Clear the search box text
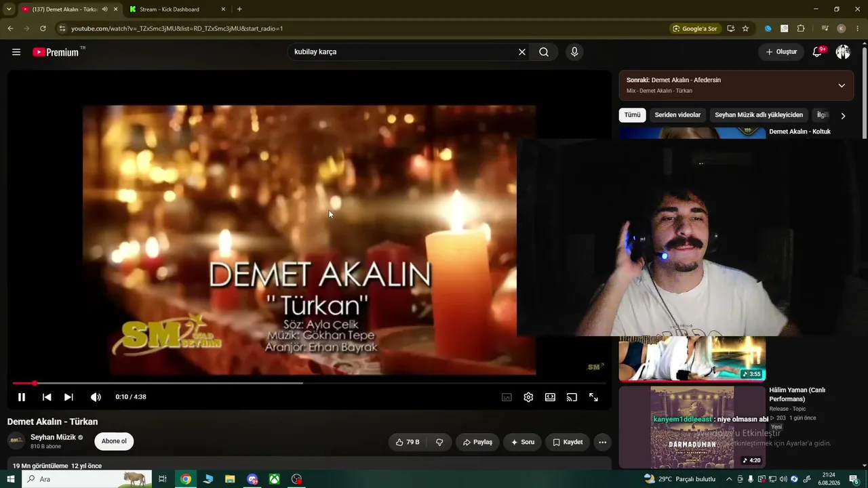 pos(522,52)
